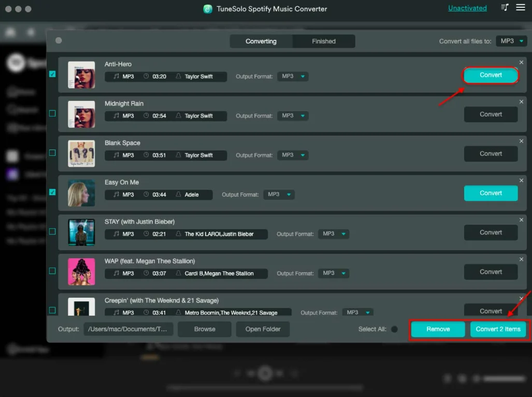The image size is (532, 397).
Task: Click the Unactivated link
Action: coord(467,8)
